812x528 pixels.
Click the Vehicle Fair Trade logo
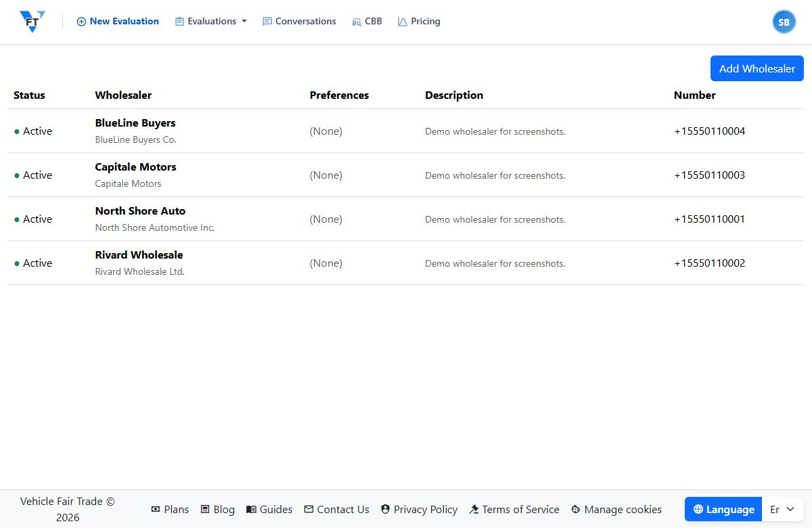coord(32,22)
